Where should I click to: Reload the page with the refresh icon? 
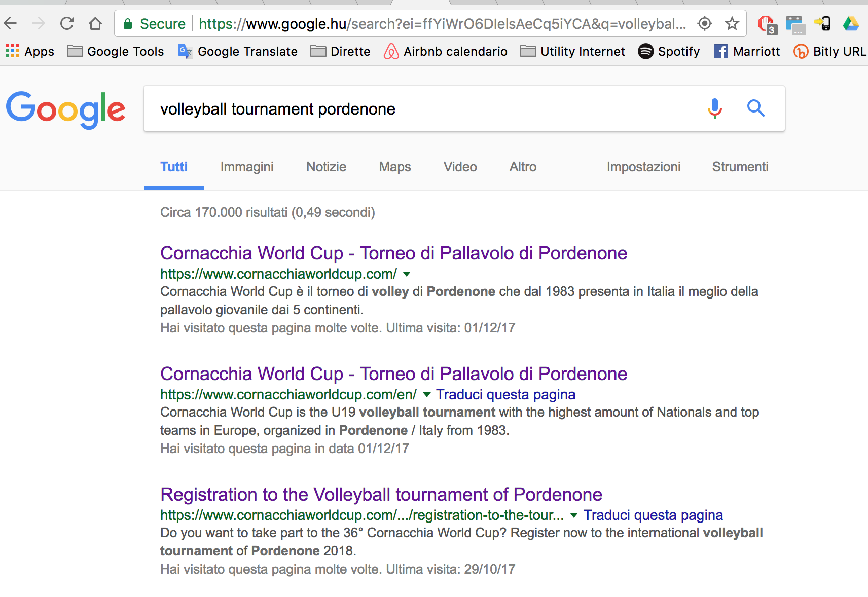pyautogui.click(x=67, y=23)
